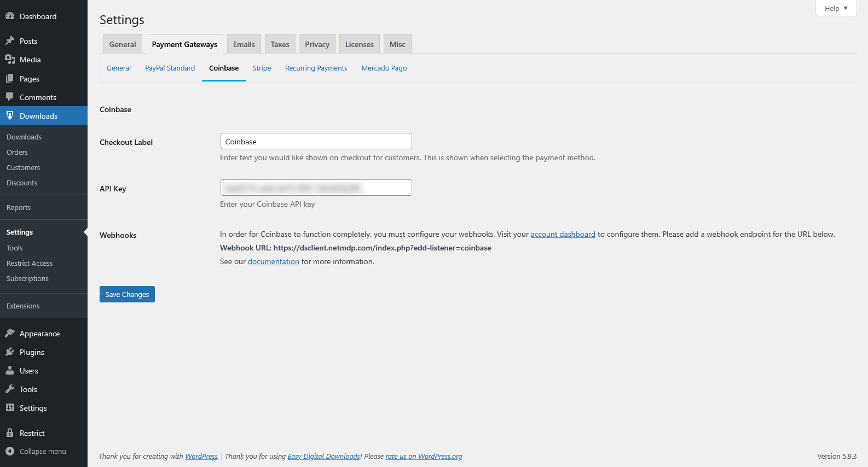868x467 pixels.
Task: Open the Easy Digital Downloads footer link
Action: (x=324, y=456)
